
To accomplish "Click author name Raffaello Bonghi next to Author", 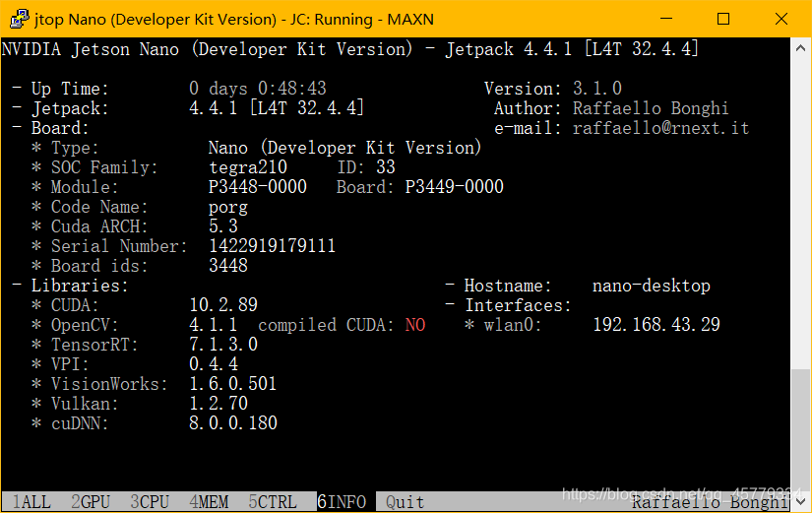I will [x=651, y=108].
